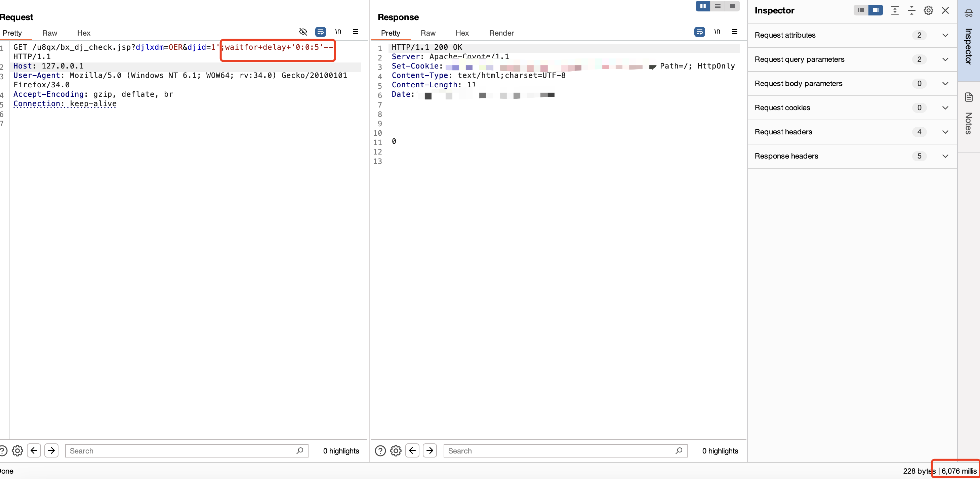
Task: Click the Server: Apache-Coyote/1.1 line
Action: (x=450, y=57)
